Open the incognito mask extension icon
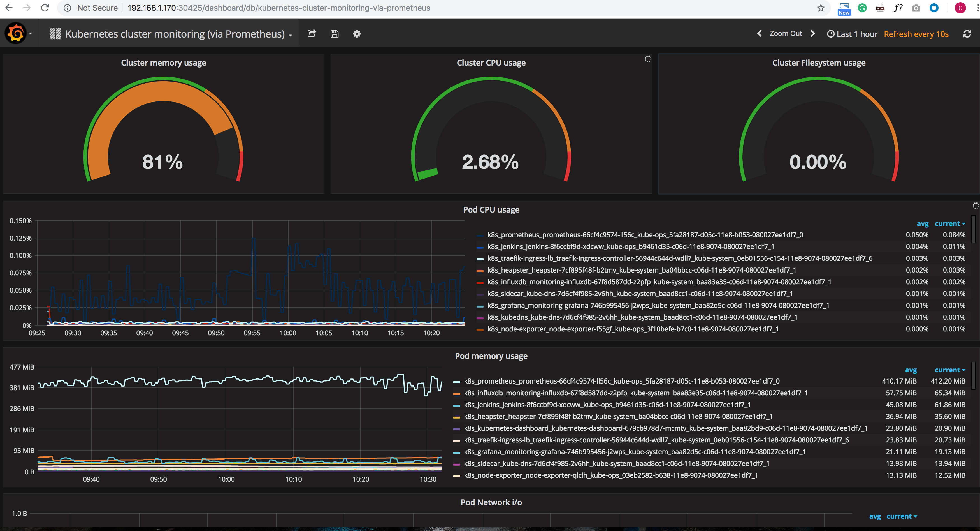 (x=880, y=8)
